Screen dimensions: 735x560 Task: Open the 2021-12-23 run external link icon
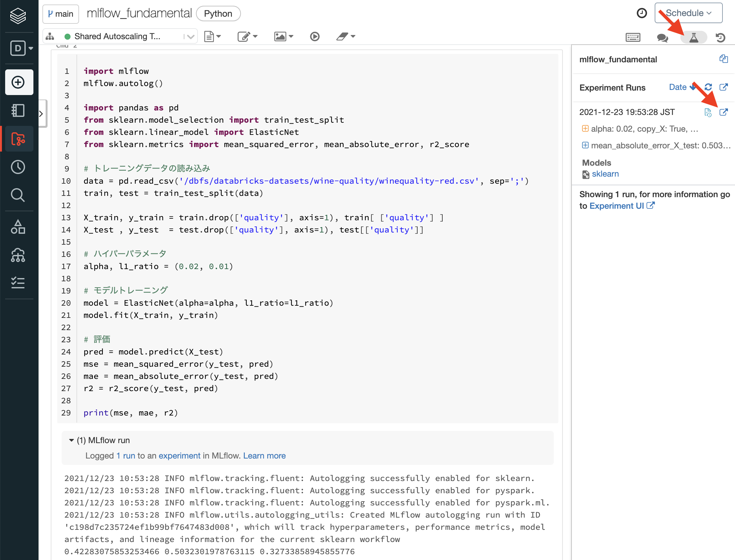723,112
